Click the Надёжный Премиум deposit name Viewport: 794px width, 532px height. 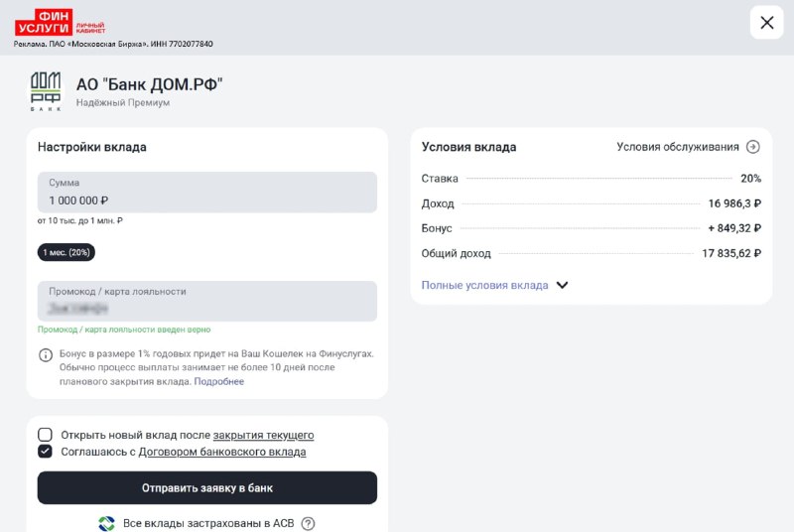click(x=123, y=102)
